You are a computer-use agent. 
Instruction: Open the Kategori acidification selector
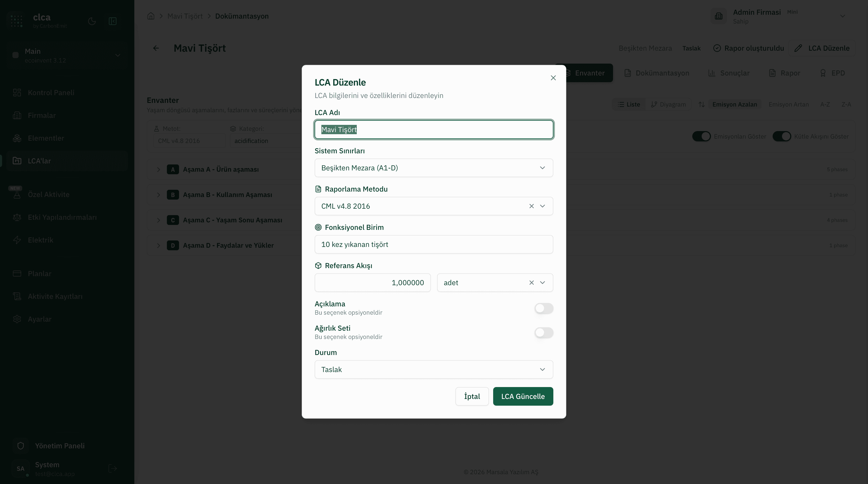[x=265, y=141]
